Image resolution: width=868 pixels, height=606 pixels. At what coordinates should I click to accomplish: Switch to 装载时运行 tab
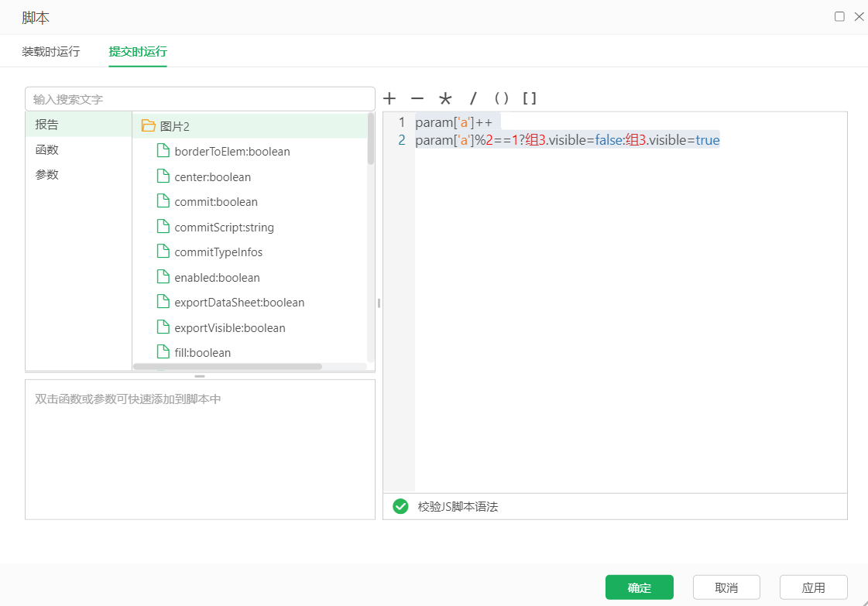click(x=51, y=52)
